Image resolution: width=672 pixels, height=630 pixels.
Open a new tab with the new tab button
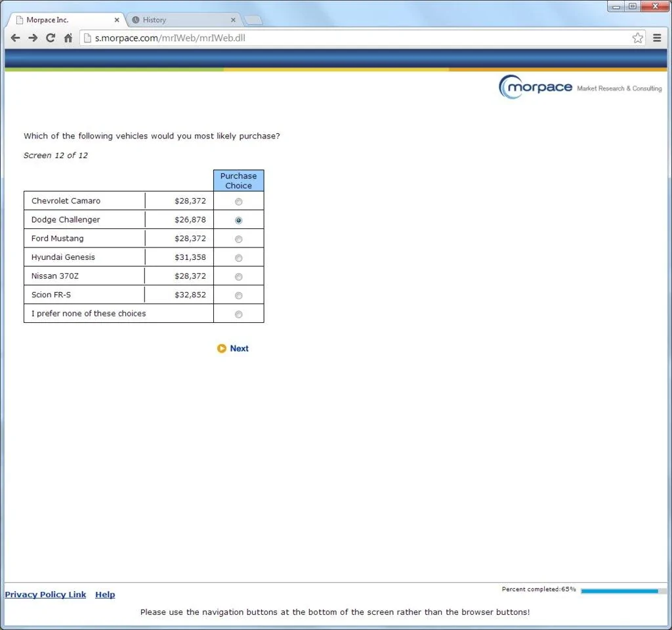(253, 20)
